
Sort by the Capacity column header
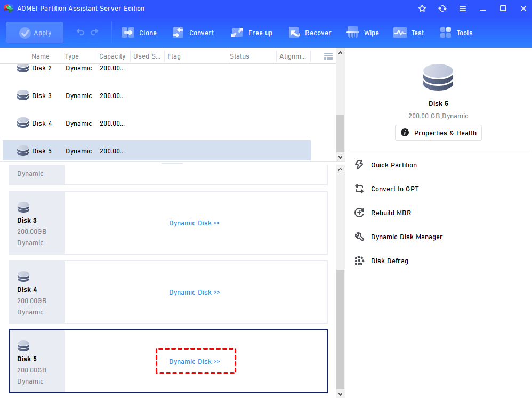click(112, 56)
